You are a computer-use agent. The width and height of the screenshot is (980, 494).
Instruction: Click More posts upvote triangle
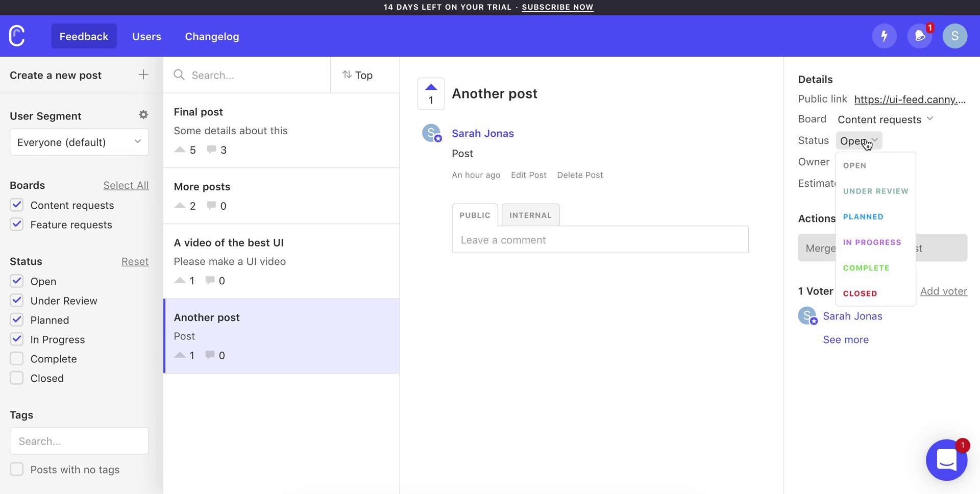pos(180,206)
